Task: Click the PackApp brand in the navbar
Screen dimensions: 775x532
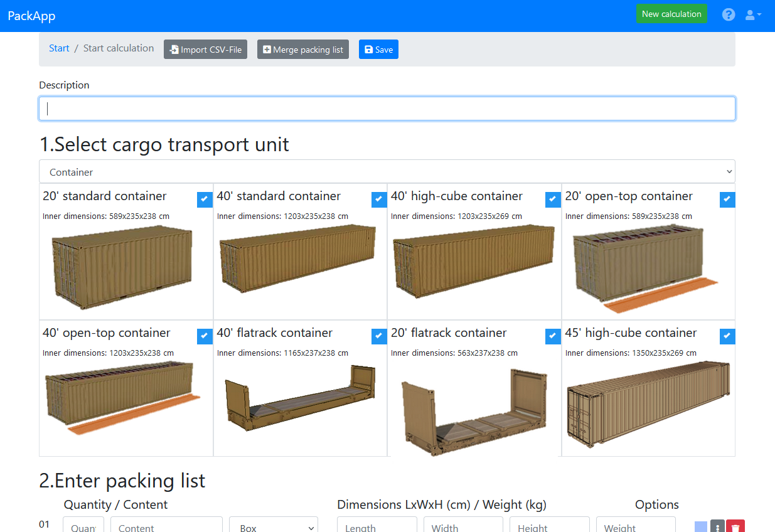Action: 31,15
